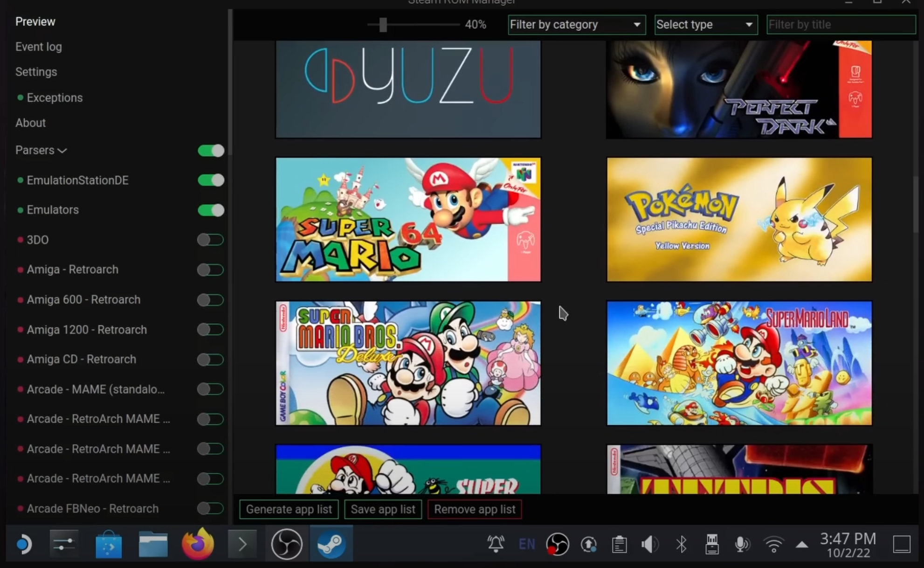This screenshot has width=924, height=568.
Task: Open the notifications bell in the tray
Action: click(x=496, y=544)
